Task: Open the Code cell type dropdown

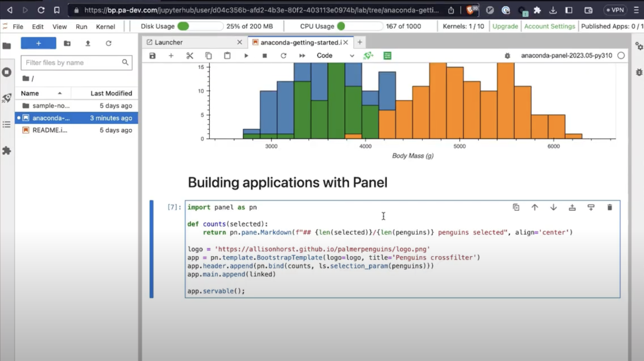Action: (x=335, y=56)
